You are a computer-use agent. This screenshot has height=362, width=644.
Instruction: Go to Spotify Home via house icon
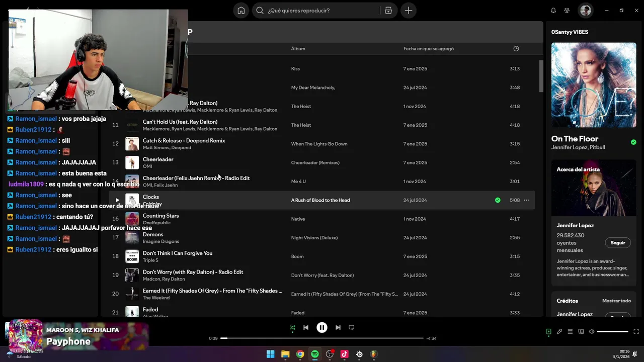241,11
